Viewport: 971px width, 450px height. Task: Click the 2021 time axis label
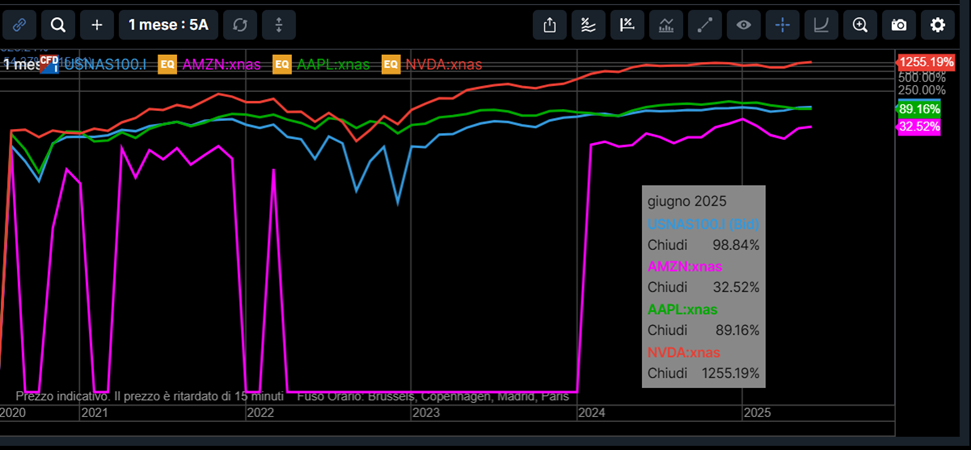click(95, 412)
